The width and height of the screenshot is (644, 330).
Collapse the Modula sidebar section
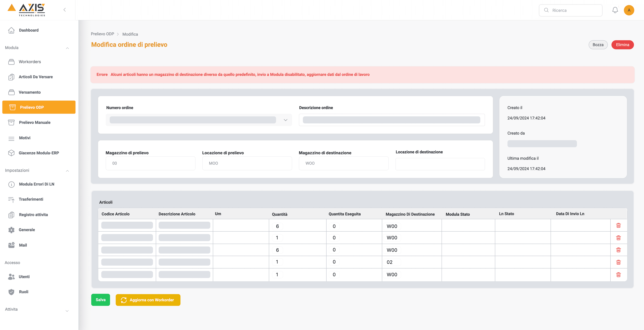[67, 48]
